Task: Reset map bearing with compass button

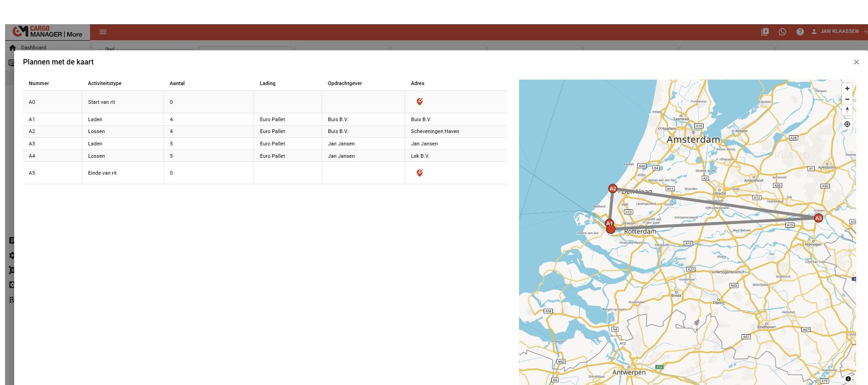Action: 847,110
